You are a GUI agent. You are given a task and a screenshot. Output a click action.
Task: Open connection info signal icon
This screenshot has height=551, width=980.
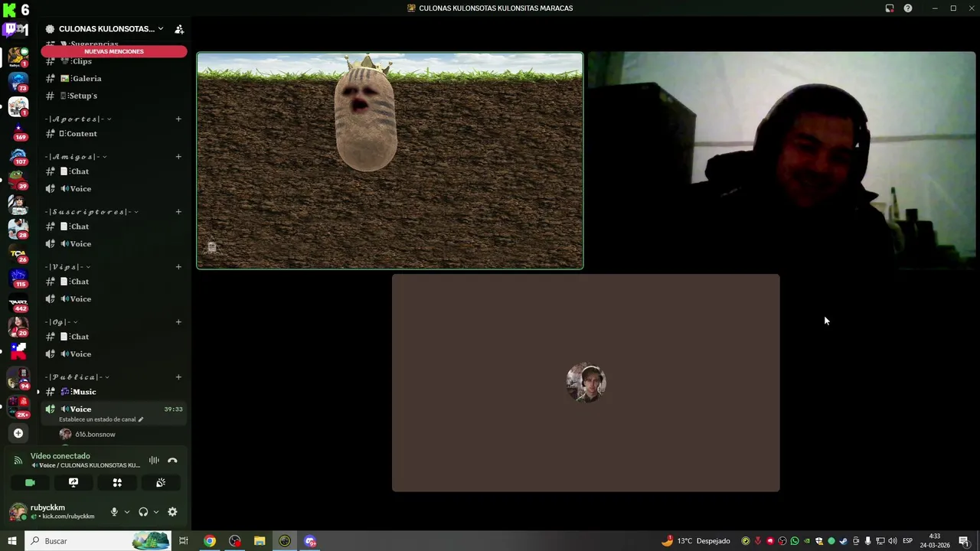(18, 461)
